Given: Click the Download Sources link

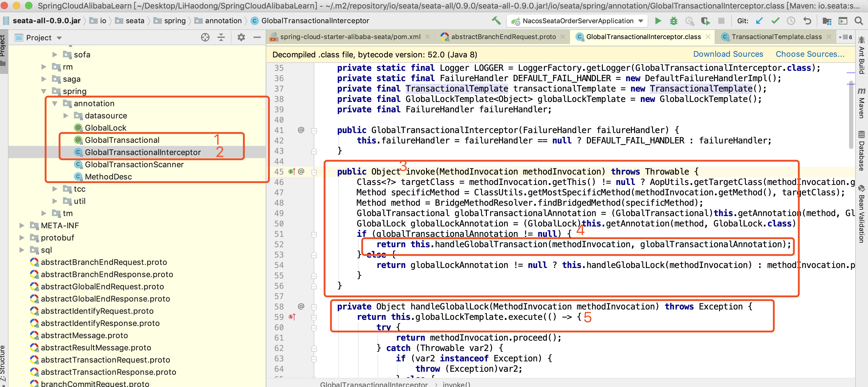Looking at the screenshot, I should (x=728, y=54).
